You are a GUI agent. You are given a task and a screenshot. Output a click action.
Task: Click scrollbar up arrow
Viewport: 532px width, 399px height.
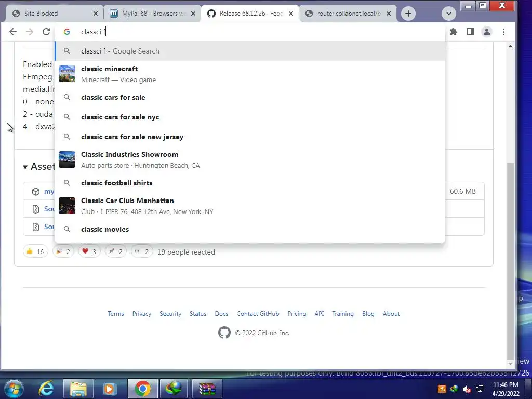pos(510,46)
